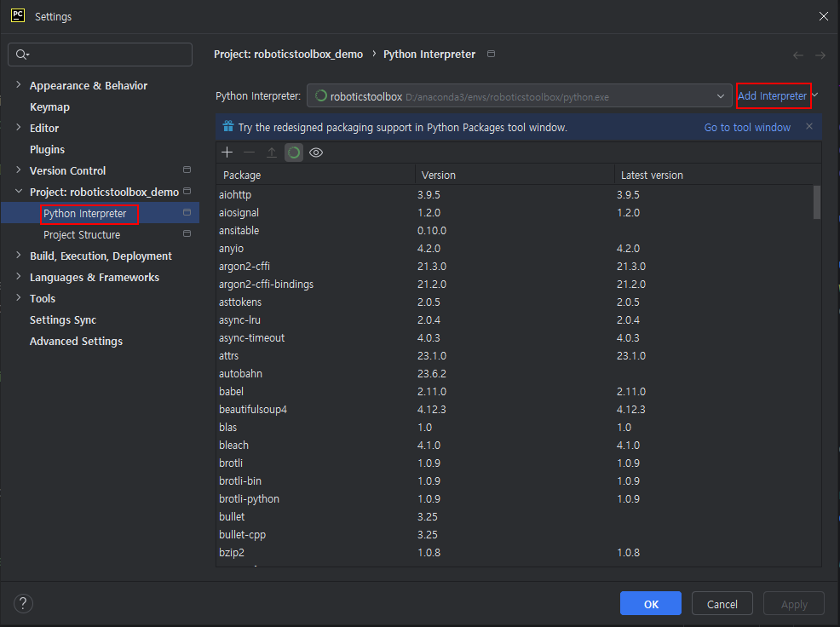840x627 pixels.
Task: Expand Languages & Frameworks section
Action: click(19, 277)
